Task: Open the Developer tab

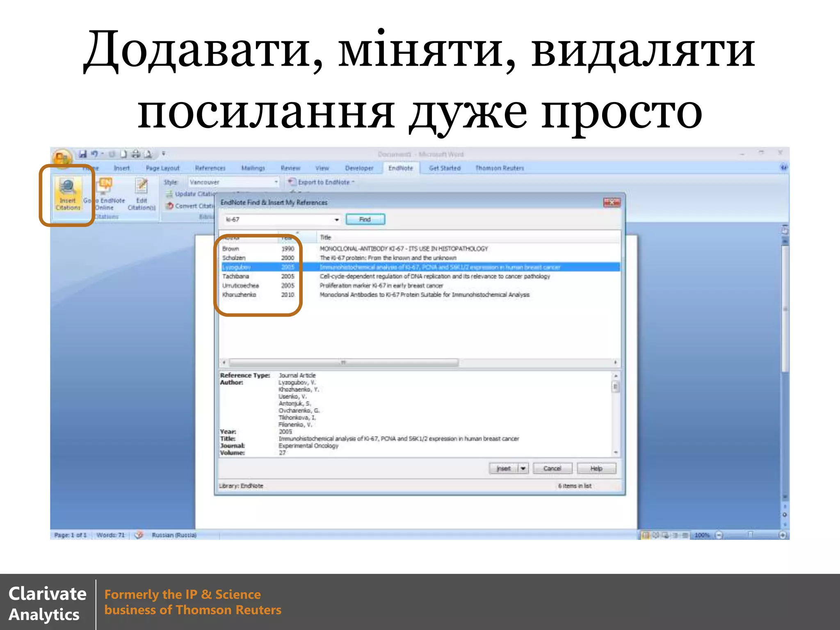Action: click(359, 168)
